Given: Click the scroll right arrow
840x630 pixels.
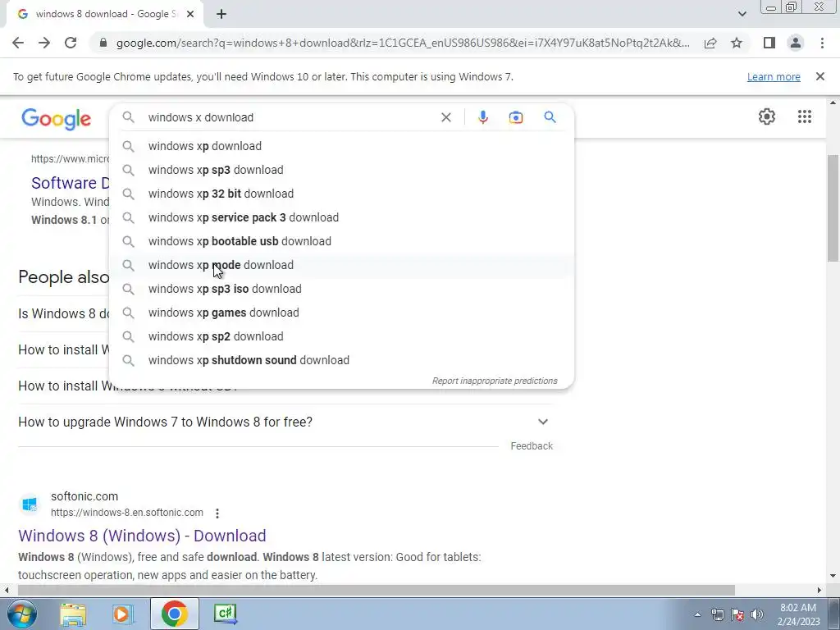Looking at the screenshot, I should pos(819,591).
